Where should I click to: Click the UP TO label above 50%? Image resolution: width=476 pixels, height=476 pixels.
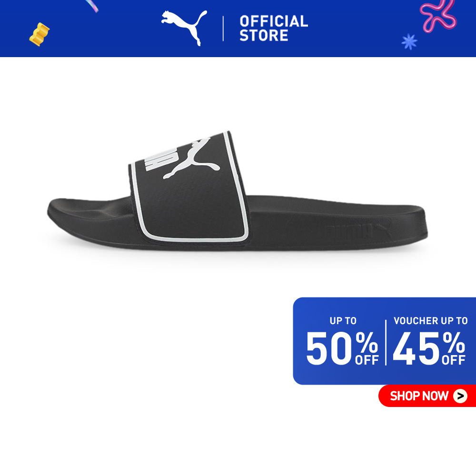click(x=343, y=320)
